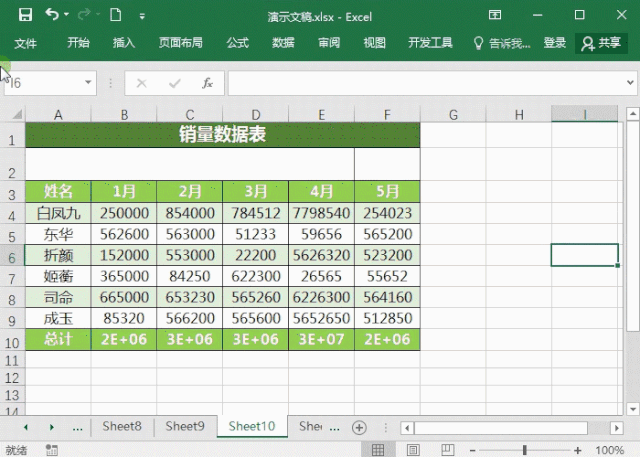Screen dimensions: 640x457
Task: Click horizontal scrollbar right arrow
Action: [617, 428]
